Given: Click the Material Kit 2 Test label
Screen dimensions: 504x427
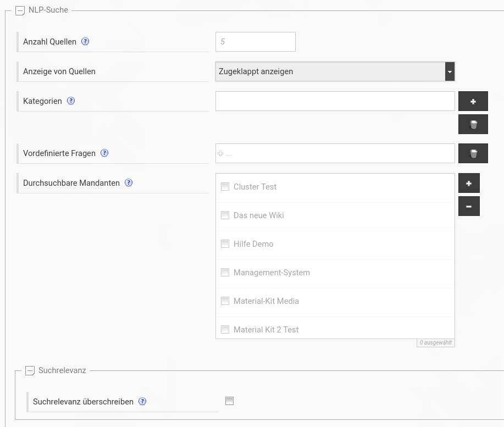Looking at the screenshot, I should tap(266, 330).
